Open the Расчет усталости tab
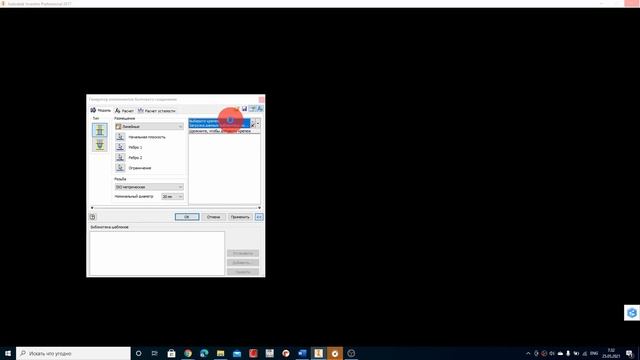This screenshot has width=640, height=360. coord(157,111)
